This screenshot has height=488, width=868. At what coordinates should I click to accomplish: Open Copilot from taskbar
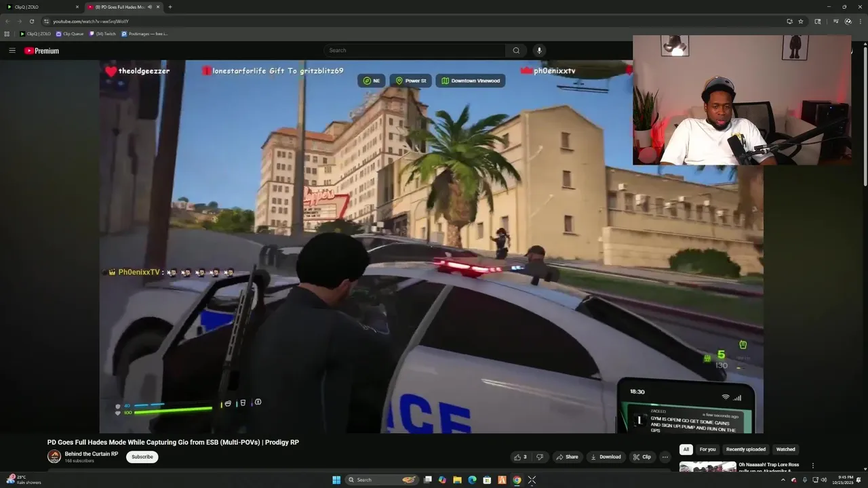[442, 480]
